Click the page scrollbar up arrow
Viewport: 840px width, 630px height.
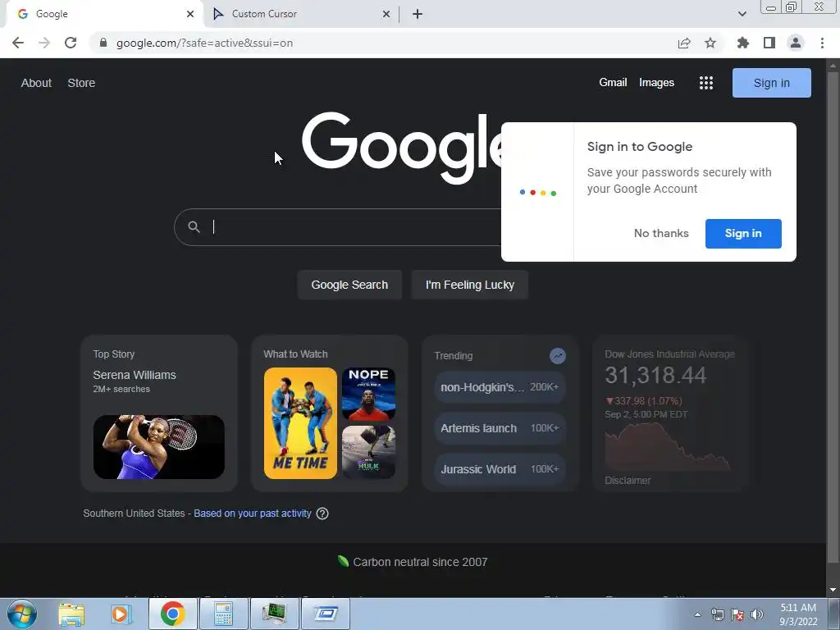[x=833, y=66]
